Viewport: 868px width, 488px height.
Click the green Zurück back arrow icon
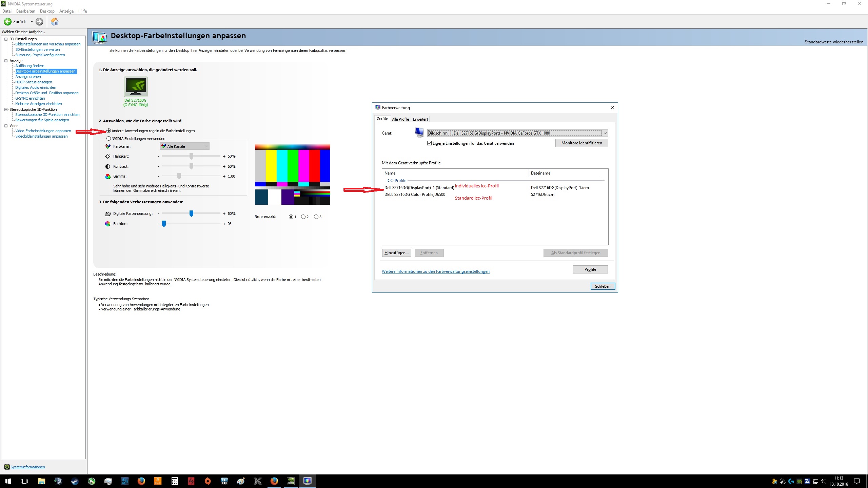click(x=7, y=22)
